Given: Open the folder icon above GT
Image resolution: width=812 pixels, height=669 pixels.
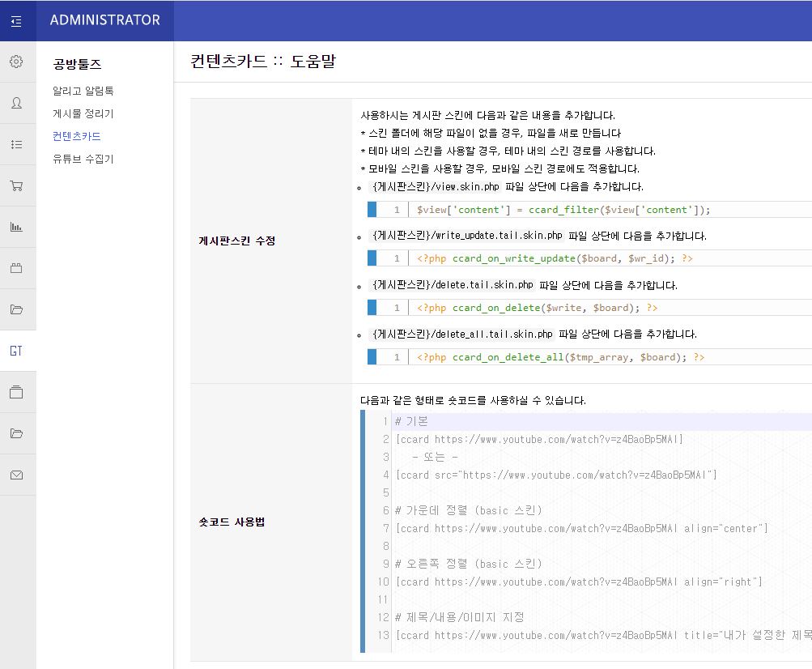Looking at the screenshot, I should [18, 309].
